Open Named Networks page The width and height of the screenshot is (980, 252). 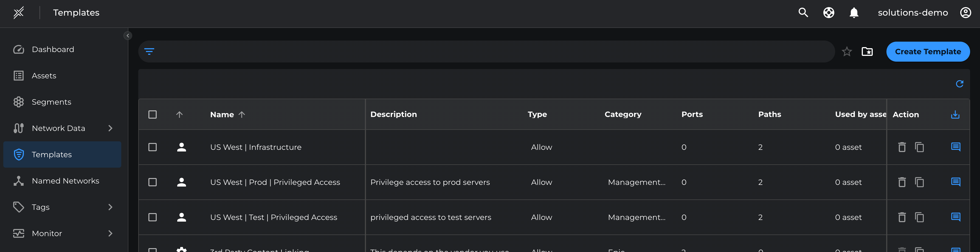[x=65, y=181]
